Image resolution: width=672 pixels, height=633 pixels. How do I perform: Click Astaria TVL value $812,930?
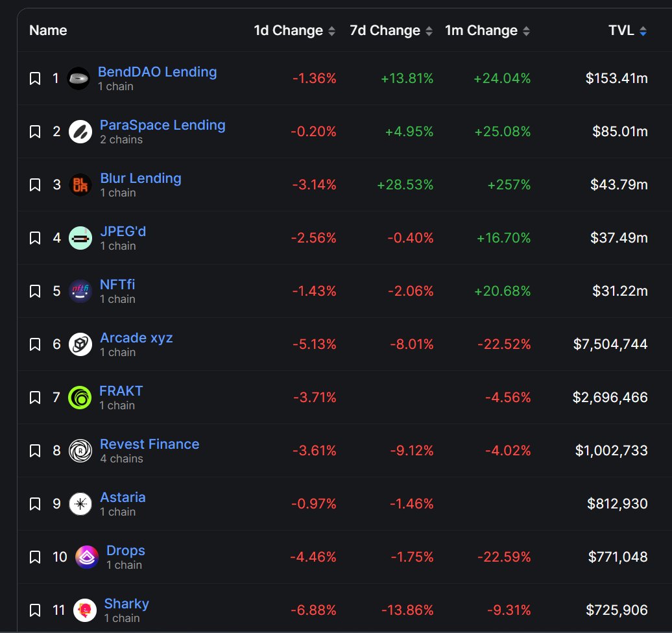click(x=618, y=503)
